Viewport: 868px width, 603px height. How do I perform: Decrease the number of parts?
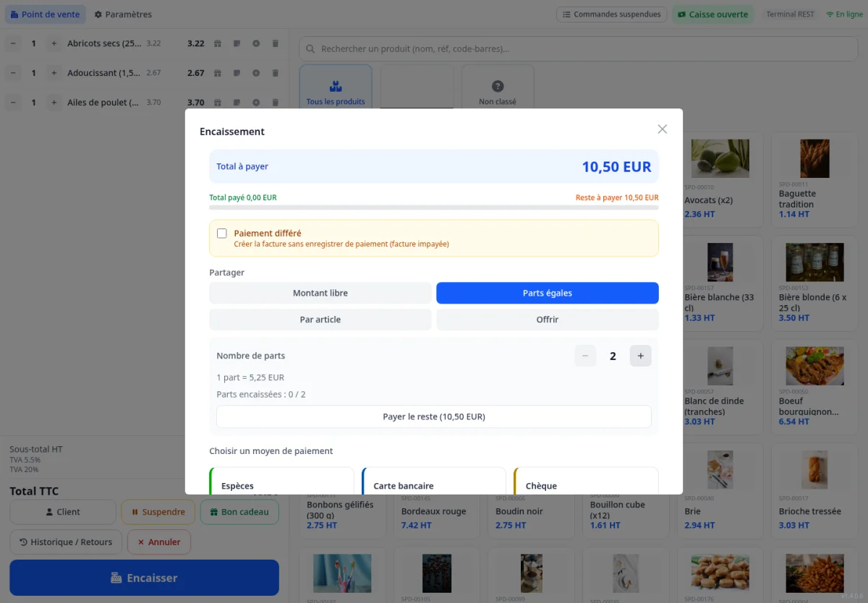tap(585, 356)
